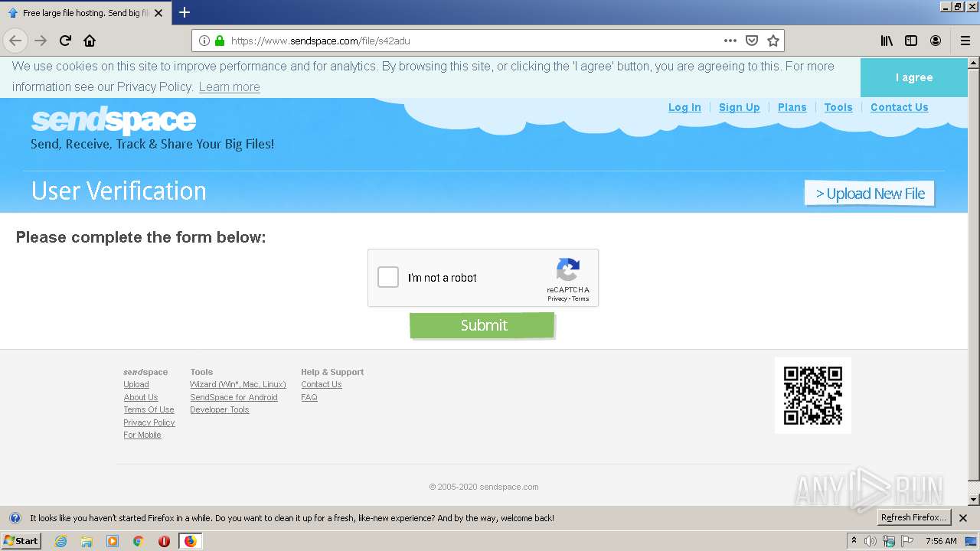Open the Firefox account icon

(x=936, y=41)
